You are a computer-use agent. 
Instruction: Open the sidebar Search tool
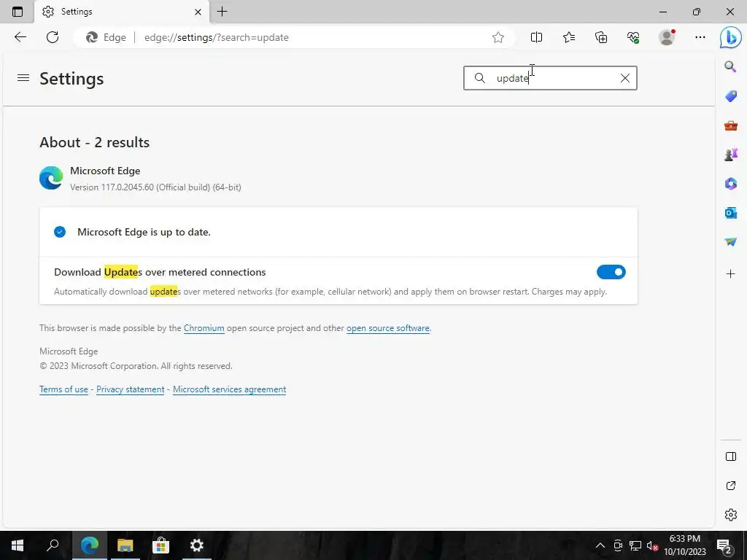pyautogui.click(x=730, y=66)
